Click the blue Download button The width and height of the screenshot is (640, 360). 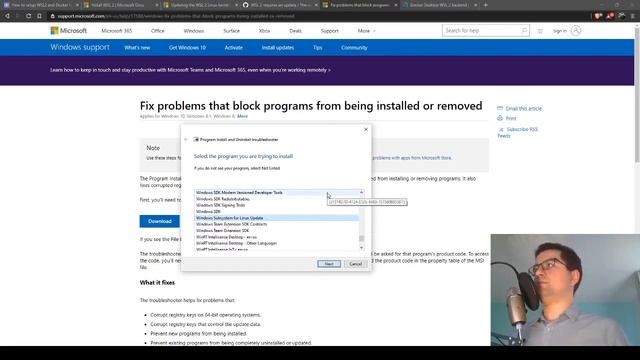(x=160, y=221)
